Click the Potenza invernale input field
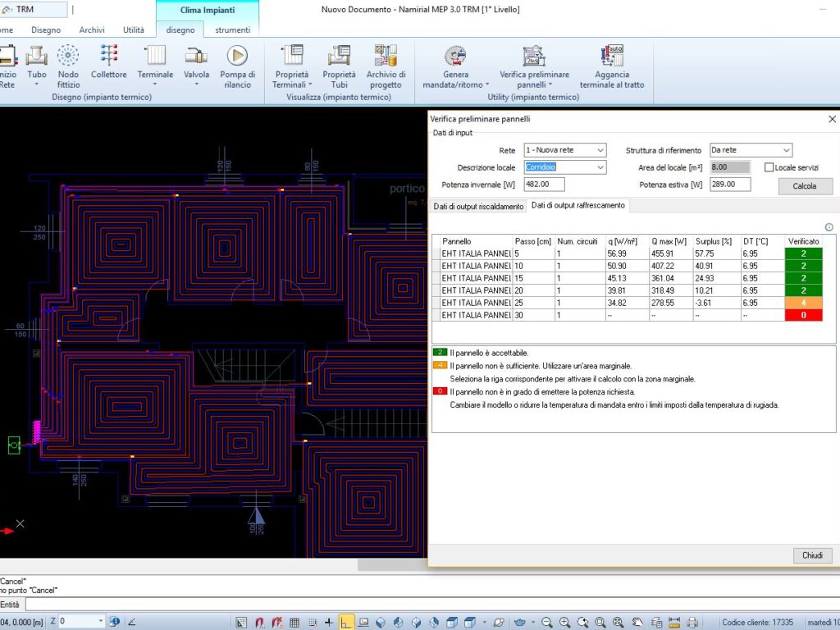 click(x=543, y=185)
